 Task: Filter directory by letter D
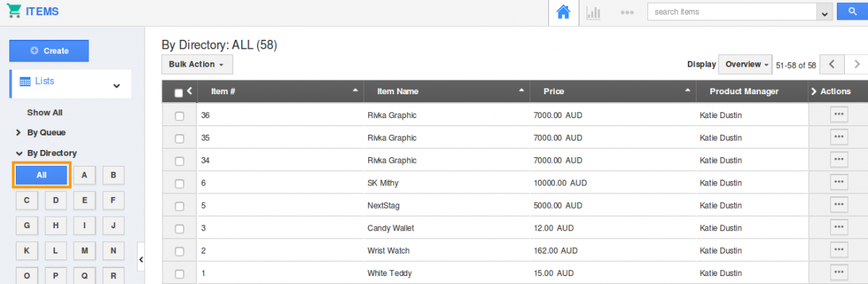(56, 200)
